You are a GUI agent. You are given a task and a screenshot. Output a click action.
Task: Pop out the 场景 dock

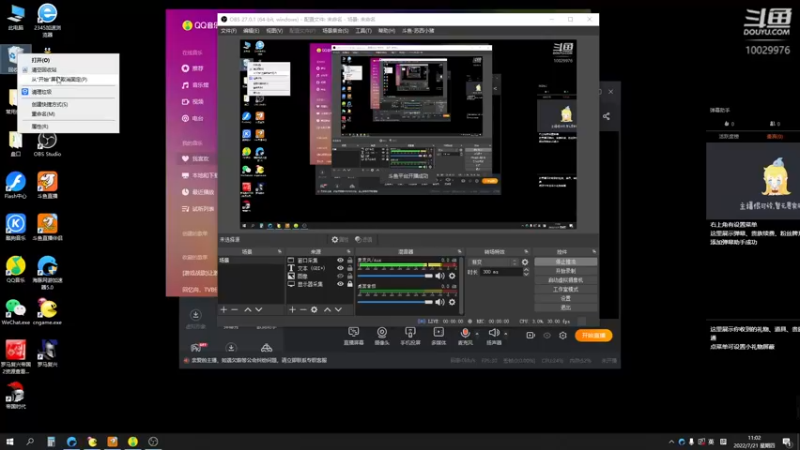(x=280, y=252)
